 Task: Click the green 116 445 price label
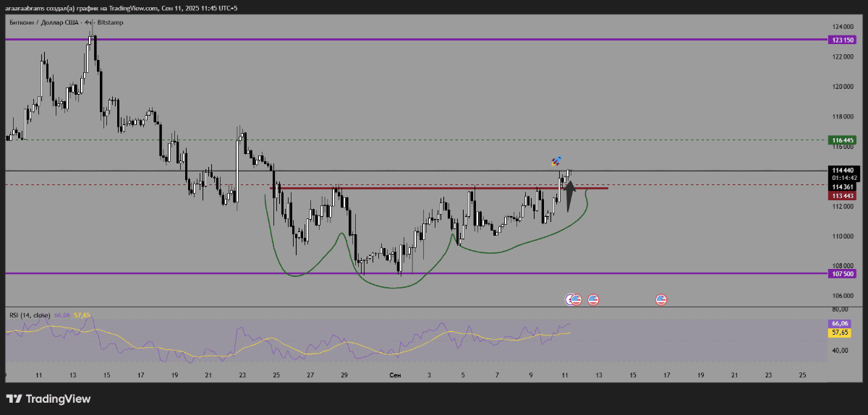841,140
